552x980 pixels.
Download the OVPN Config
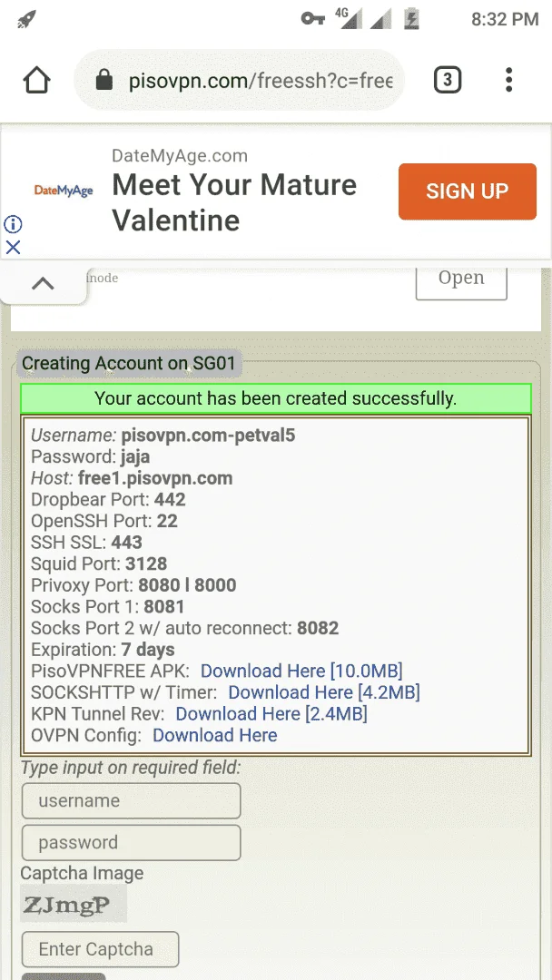point(215,734)
